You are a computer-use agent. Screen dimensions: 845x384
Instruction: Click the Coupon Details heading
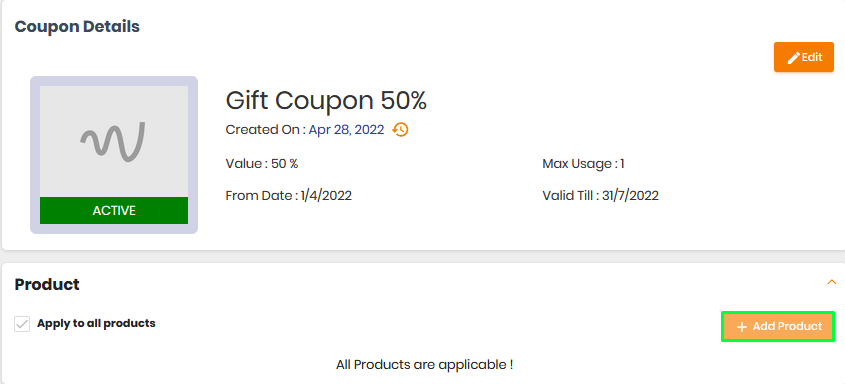(77, 26)
